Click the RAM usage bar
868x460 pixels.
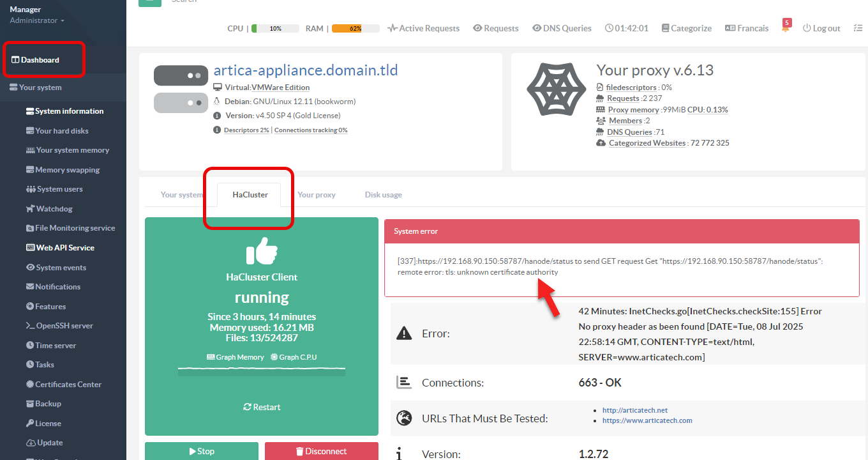[x=355, y=28]
